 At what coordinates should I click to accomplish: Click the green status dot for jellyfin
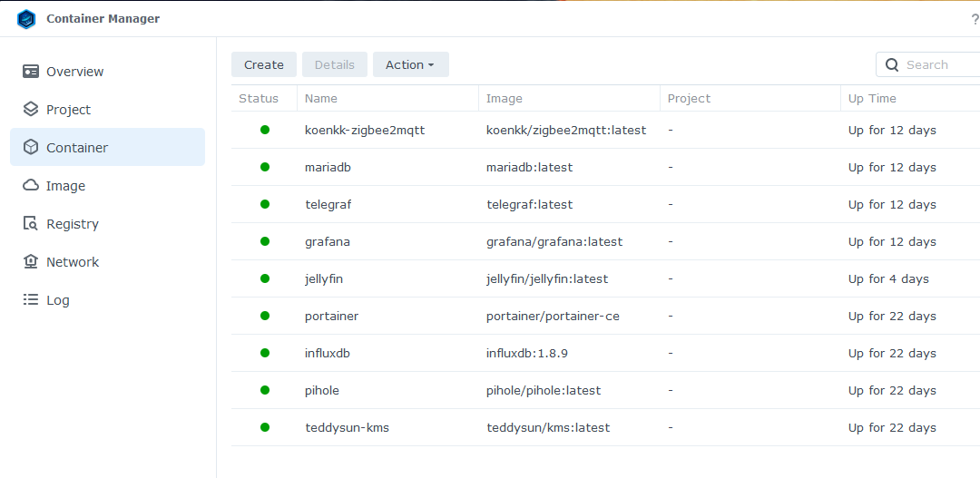pyautogui.click(x=265, y=279)
